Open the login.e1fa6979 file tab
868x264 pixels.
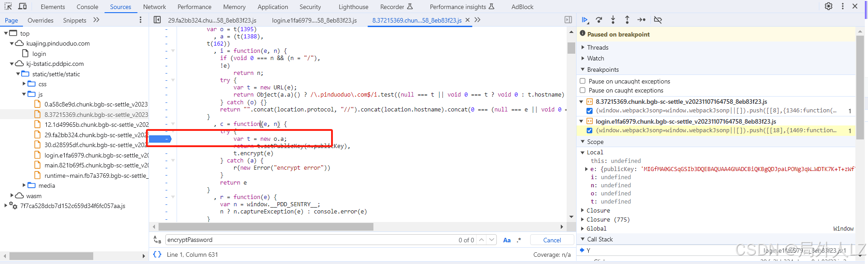click(314, 20)
